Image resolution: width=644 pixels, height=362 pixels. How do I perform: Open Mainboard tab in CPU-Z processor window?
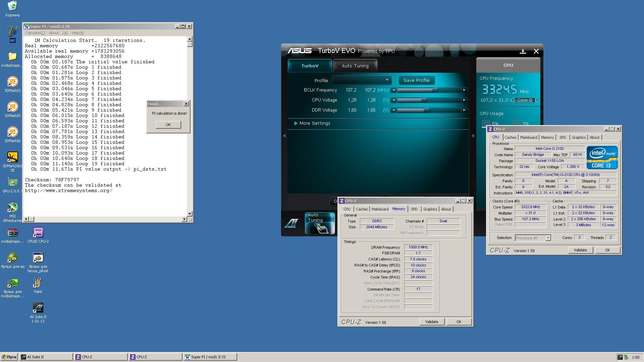pos(529,137)
